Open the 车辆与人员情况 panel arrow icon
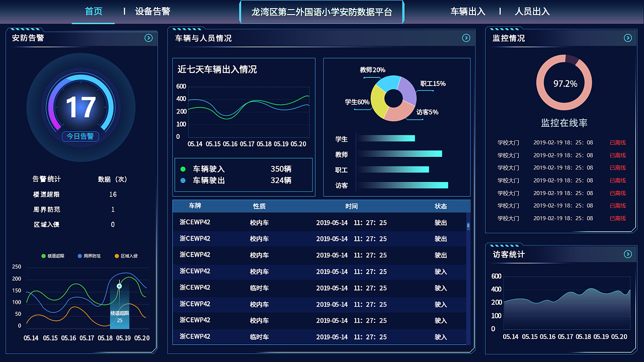 point(466,38)
